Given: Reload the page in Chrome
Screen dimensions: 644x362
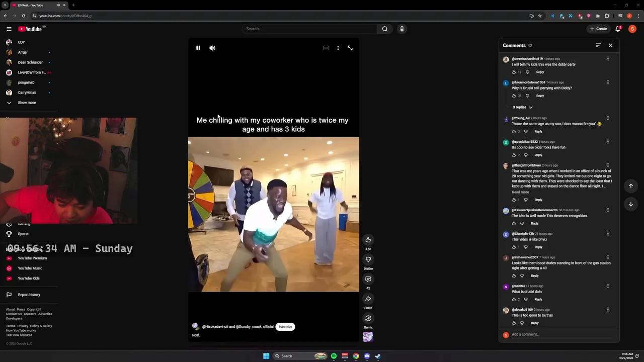Looking at the screenshot, I should click(23, 16).
